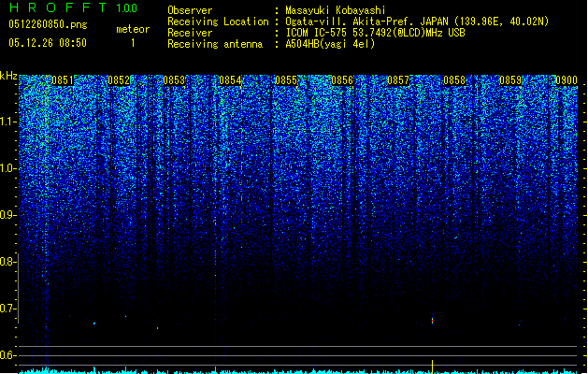The image size is (588, 374).
Task: Click the Receiver field label
Action: coord(190,33)
